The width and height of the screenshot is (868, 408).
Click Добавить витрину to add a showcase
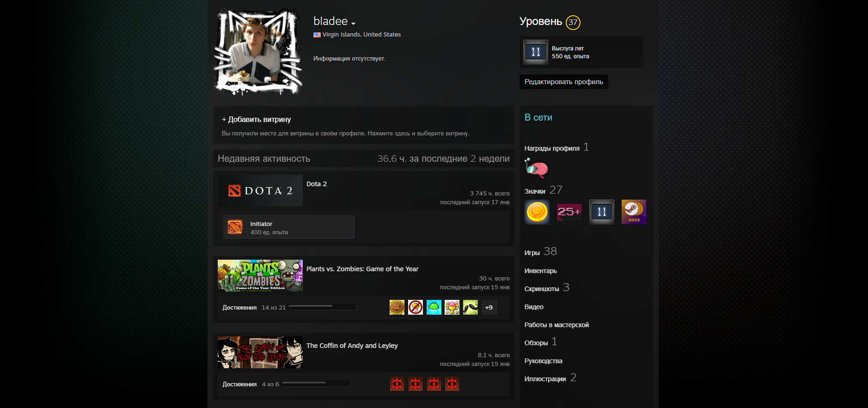pos(257,119)
